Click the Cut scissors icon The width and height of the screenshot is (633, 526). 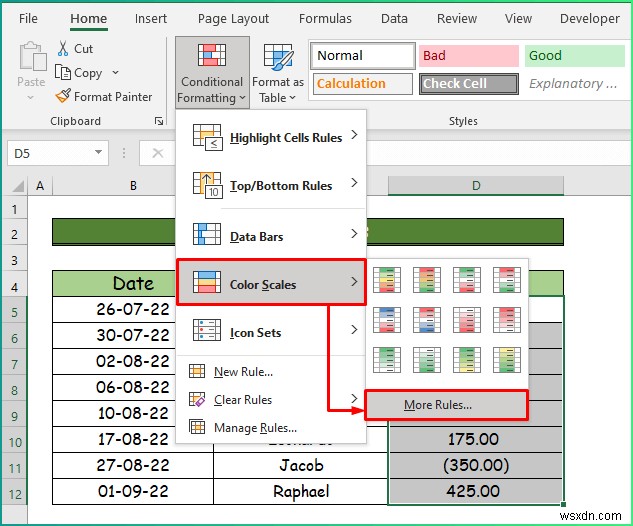[x=63, y=48]
